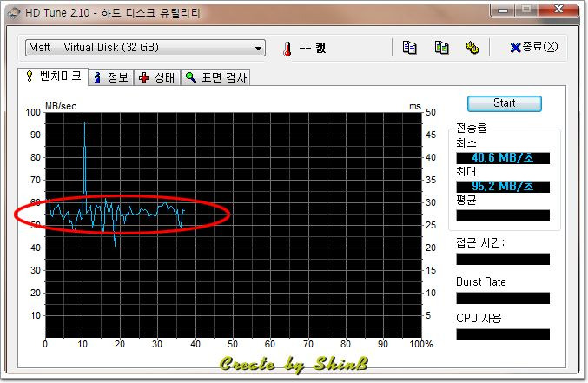Minimize the HD Tune window

503,10
